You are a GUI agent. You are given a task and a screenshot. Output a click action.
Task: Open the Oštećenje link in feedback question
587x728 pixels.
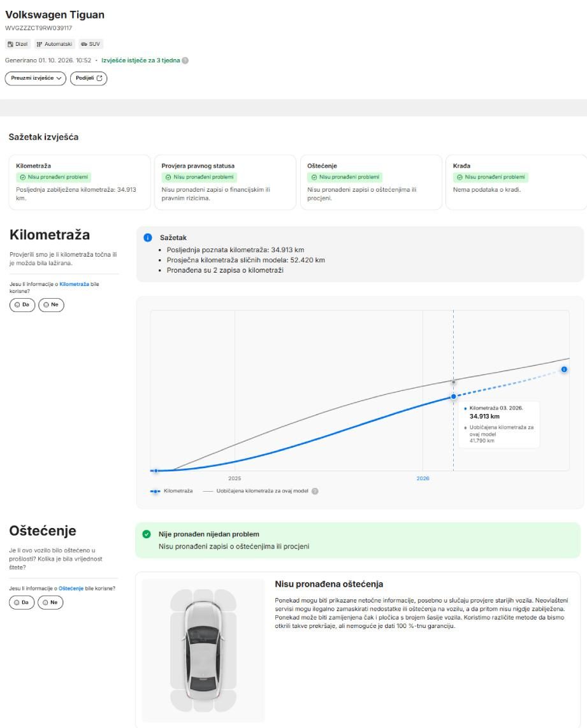[71, 589]
